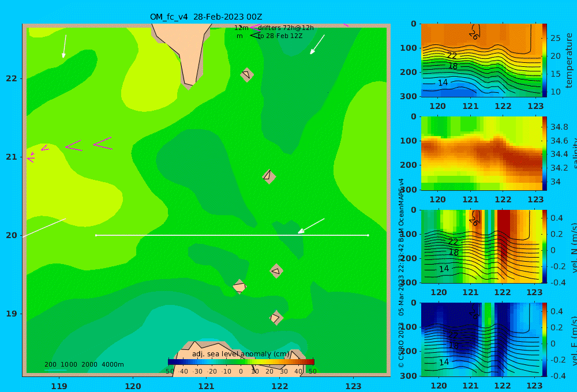The height and width of the screenshot is (392, 577).
Task: Click the 'vel. N (m/s)' axis label
Action: tap(574, 247)
